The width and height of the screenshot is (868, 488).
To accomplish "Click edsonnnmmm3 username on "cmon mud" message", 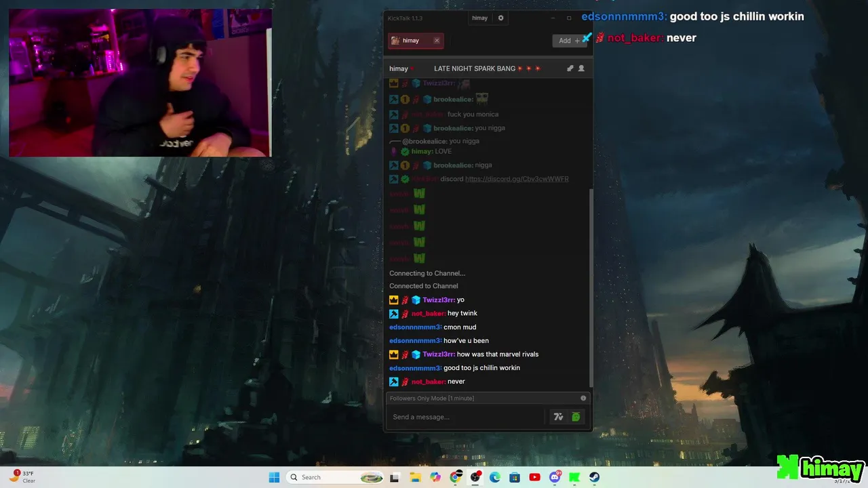I will pyautogui.click(x=416, y=327).
